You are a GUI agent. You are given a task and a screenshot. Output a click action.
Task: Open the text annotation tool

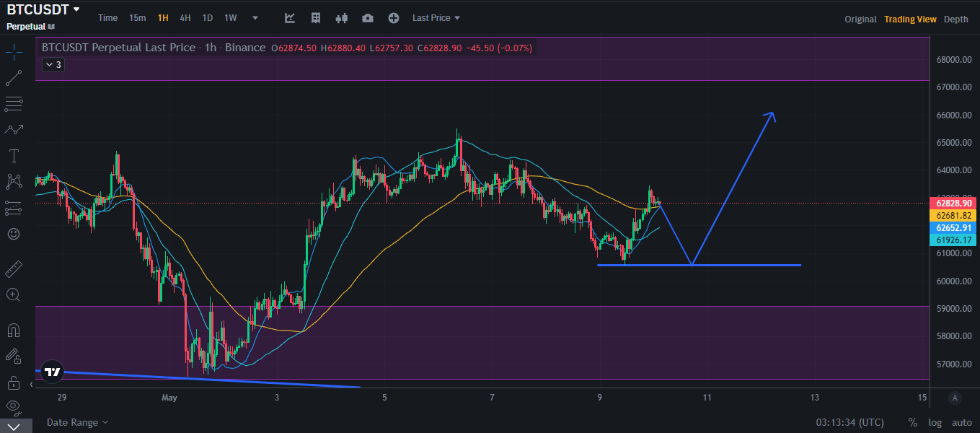click(x=13, y=155)
